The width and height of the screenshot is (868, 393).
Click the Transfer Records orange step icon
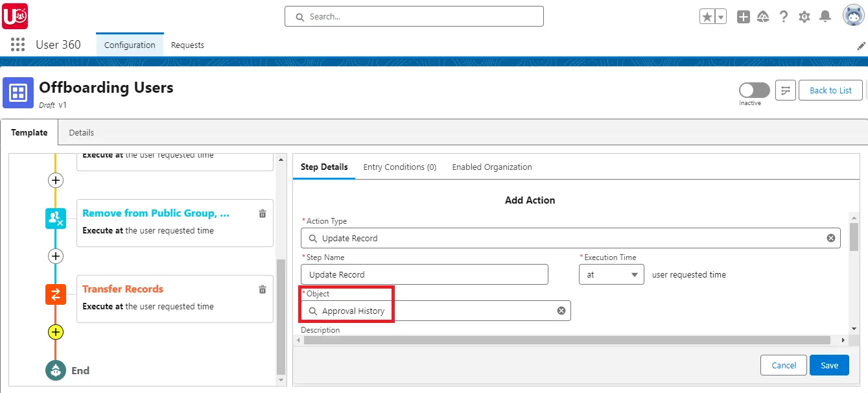click(55, 294)
